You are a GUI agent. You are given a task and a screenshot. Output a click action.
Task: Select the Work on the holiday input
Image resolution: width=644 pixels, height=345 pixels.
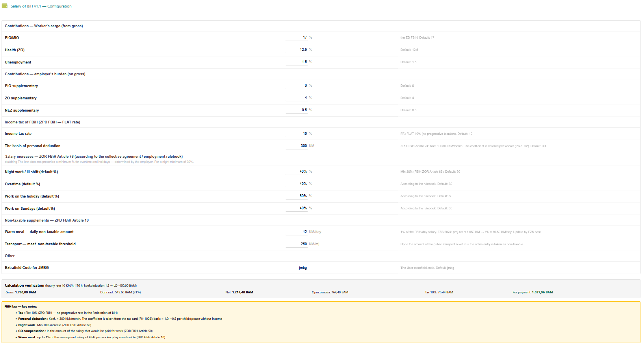coord(297,196)
